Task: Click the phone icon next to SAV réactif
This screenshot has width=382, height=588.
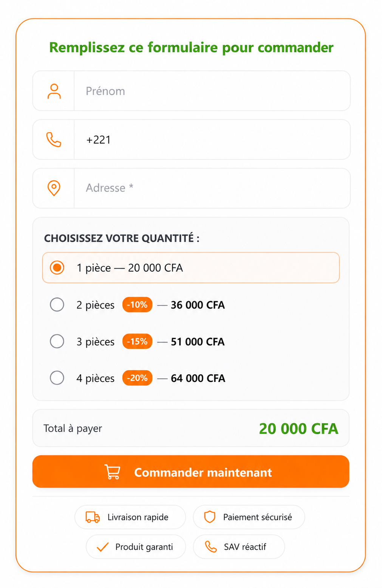Action: click(211, 547)
